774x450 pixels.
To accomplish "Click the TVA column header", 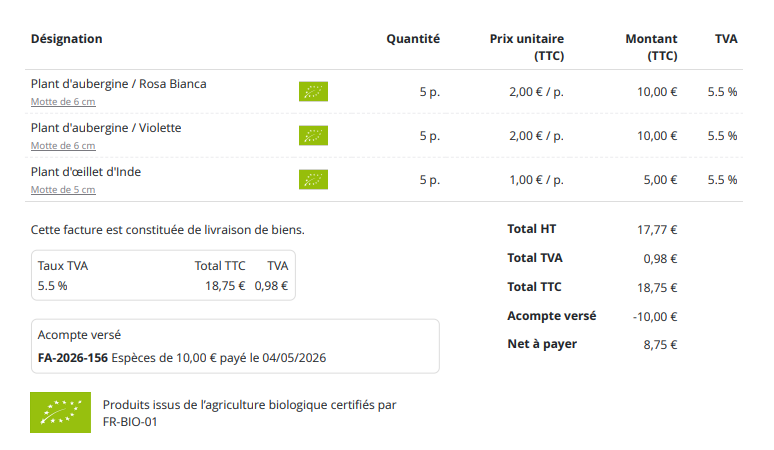I will [x=726, y=39].
